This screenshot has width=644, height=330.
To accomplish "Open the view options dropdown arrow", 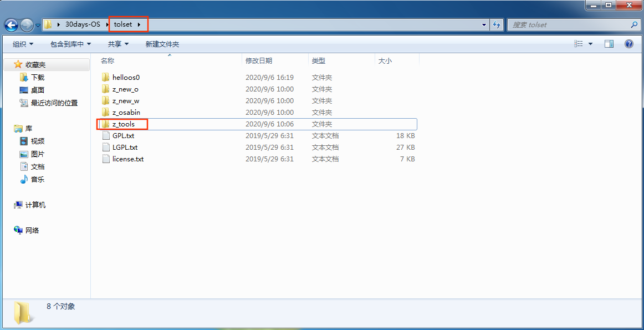I will 591,44.
